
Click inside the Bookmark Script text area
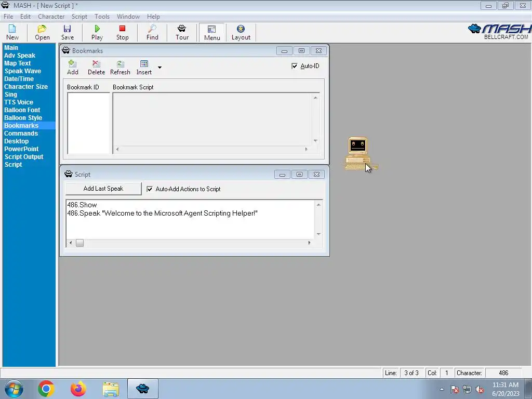point(212,119)
